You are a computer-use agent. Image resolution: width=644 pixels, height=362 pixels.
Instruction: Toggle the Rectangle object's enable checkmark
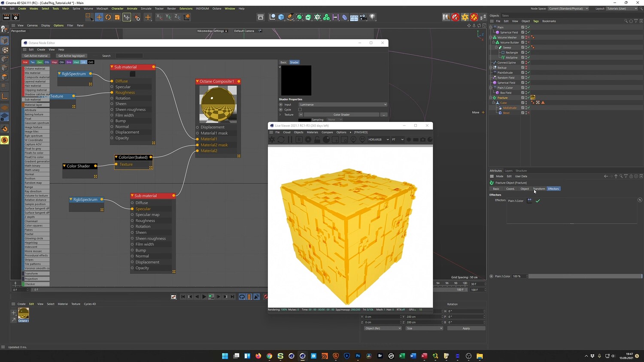pyautogui.click(x=529, y=52)
